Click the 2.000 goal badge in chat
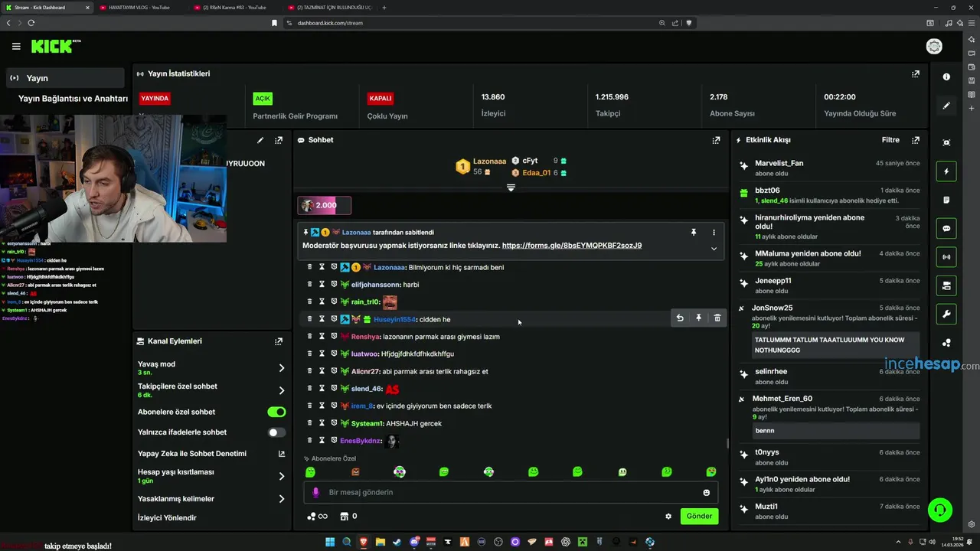This screenshot has width=980, height=551. pyautogui.click(x=325, y=205)
